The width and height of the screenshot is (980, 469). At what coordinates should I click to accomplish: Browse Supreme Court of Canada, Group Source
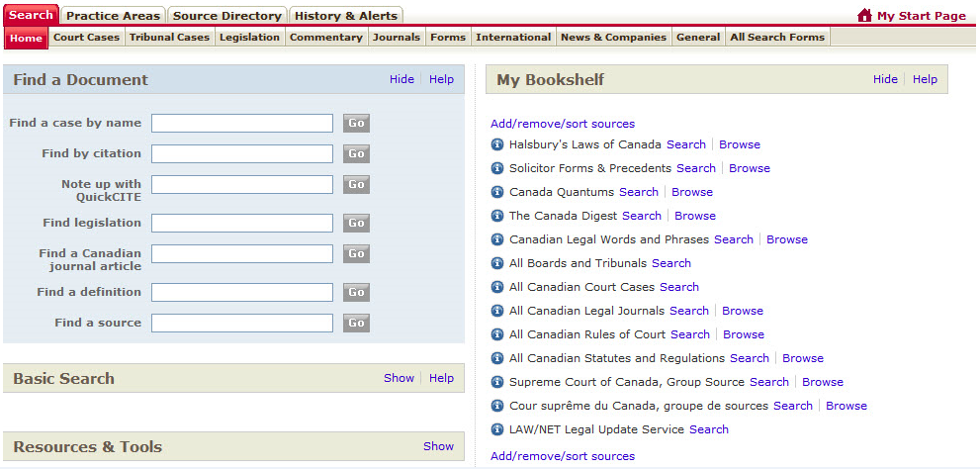point(823,382)
